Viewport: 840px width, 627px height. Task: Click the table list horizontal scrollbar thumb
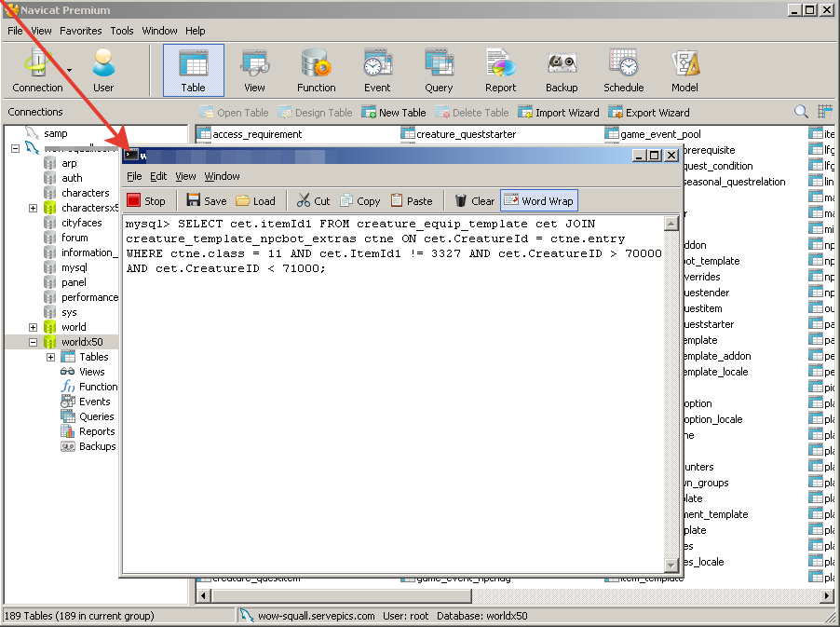point(342,595)
